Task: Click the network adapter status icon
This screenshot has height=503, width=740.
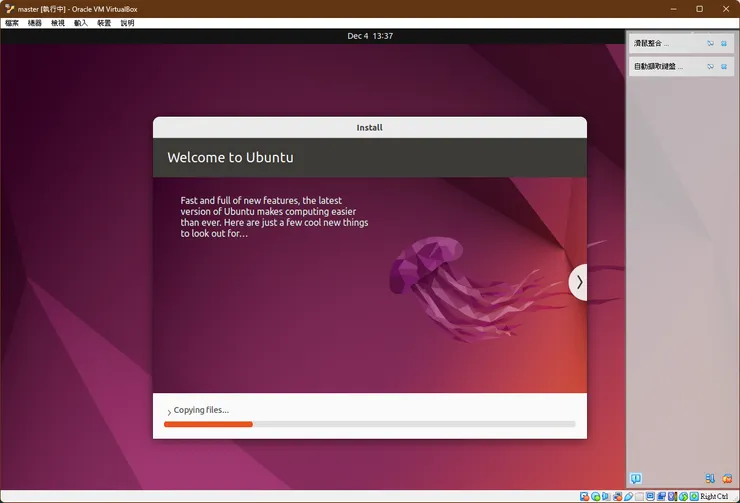Action: (617, 496)
